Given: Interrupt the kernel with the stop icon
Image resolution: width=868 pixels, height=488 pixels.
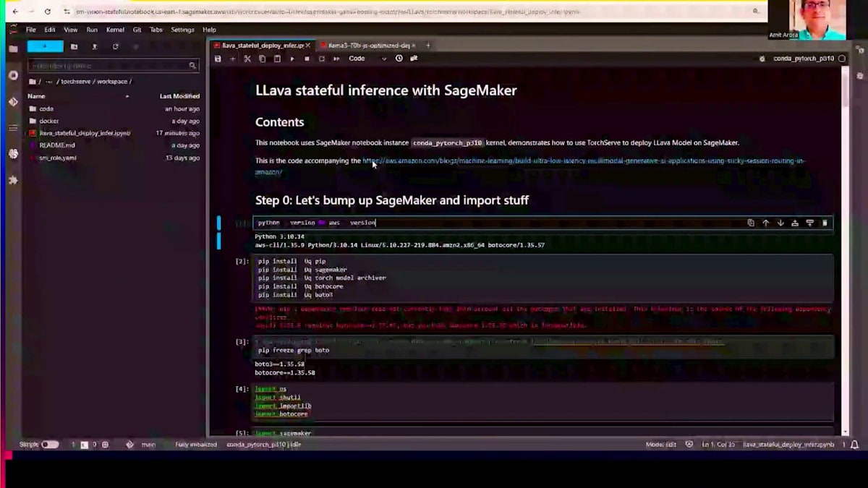Looking at the screenshot, I should [x=307, y=59].
